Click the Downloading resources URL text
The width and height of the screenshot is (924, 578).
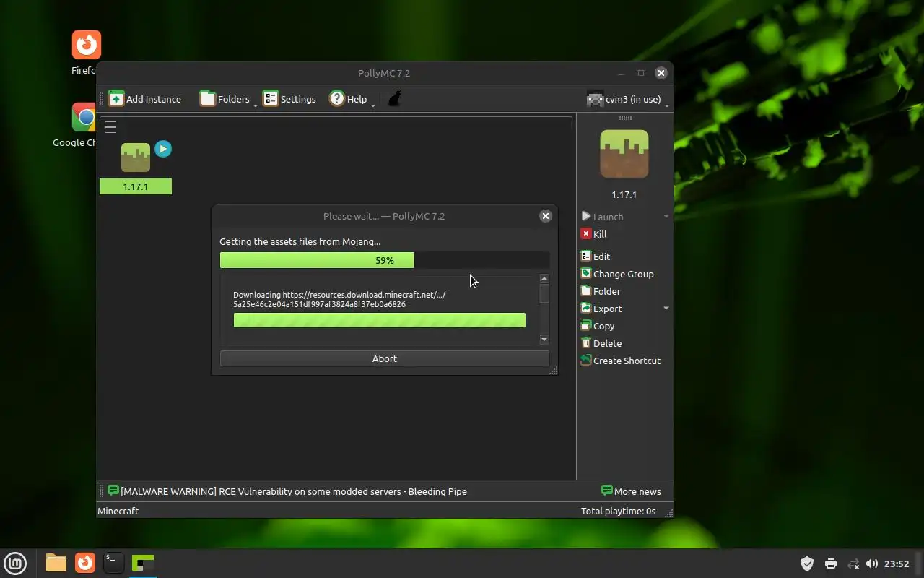coord(339,299)
